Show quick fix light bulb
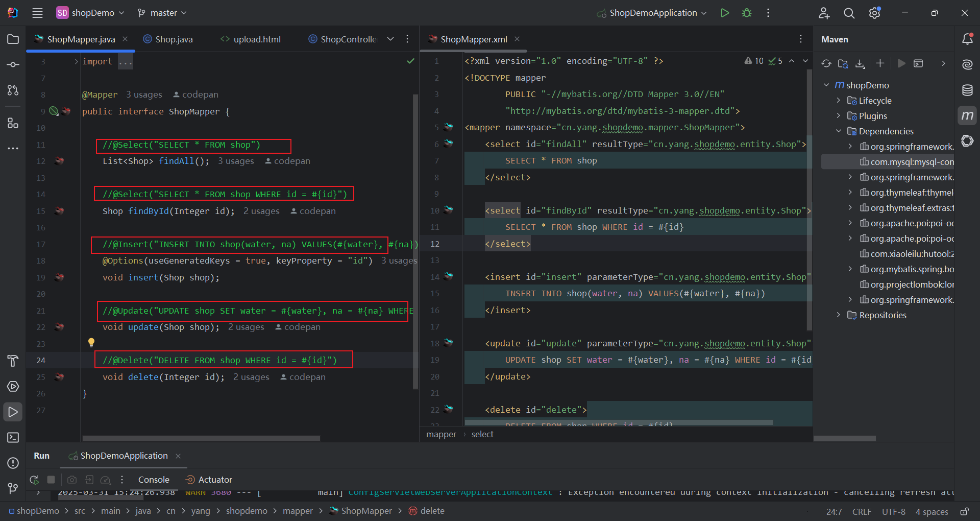This screenshot has height=521, width=980. pos(91,342)
